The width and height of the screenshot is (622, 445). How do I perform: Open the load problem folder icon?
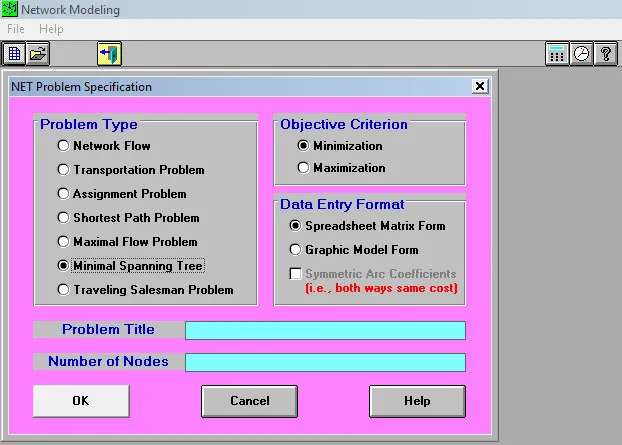click(38, 54)
